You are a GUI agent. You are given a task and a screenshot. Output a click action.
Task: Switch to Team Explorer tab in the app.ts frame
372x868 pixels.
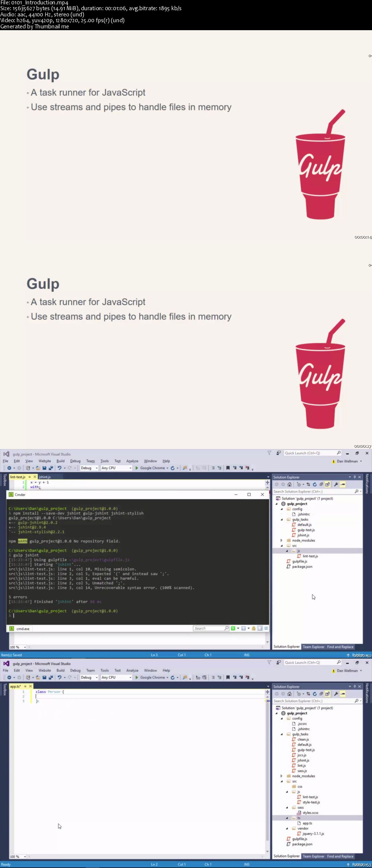314,856
